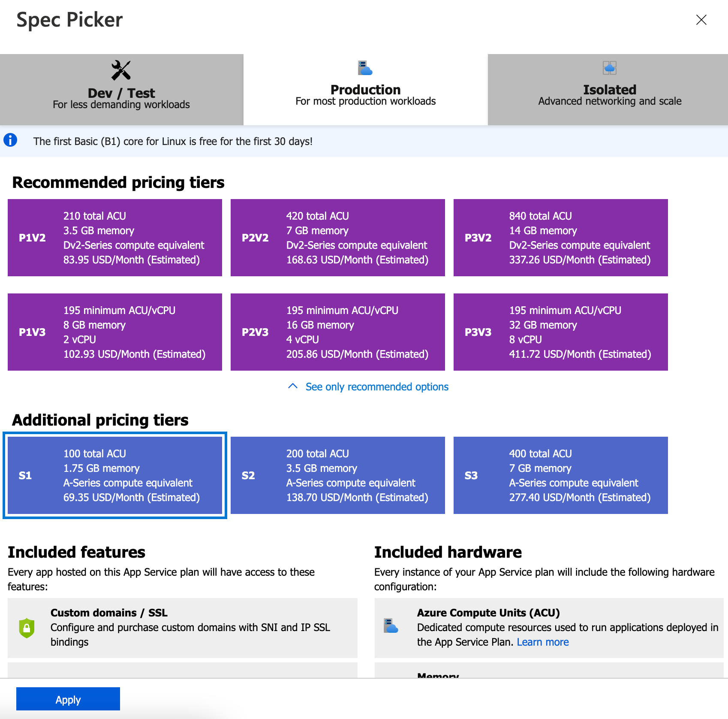
Task: Switch to the Isolated tab
Action: tap(609, 90)
